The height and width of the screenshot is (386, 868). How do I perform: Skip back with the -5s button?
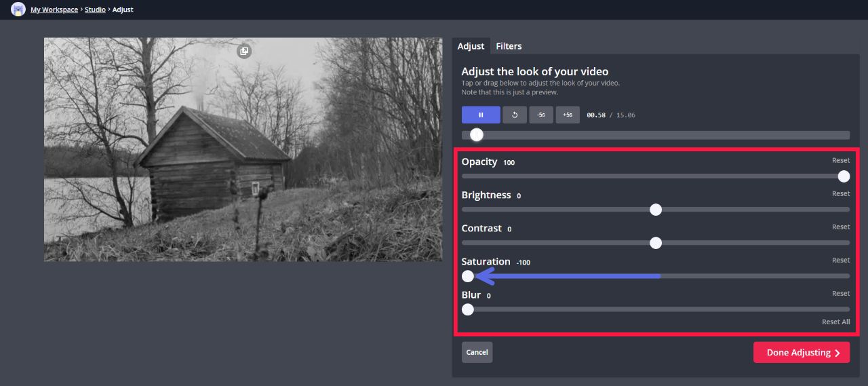pos(541,115)
